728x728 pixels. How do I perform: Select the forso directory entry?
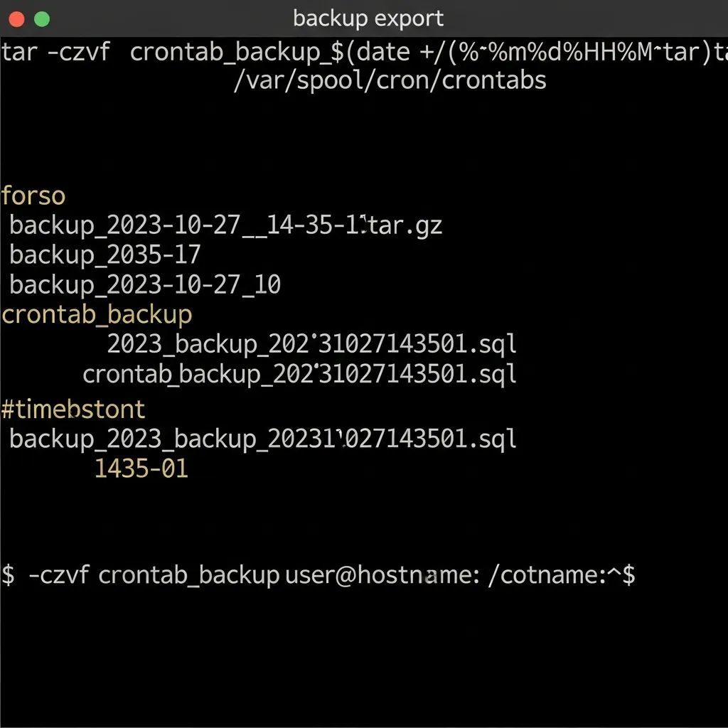pyautogui.click(x=33, y=196)
